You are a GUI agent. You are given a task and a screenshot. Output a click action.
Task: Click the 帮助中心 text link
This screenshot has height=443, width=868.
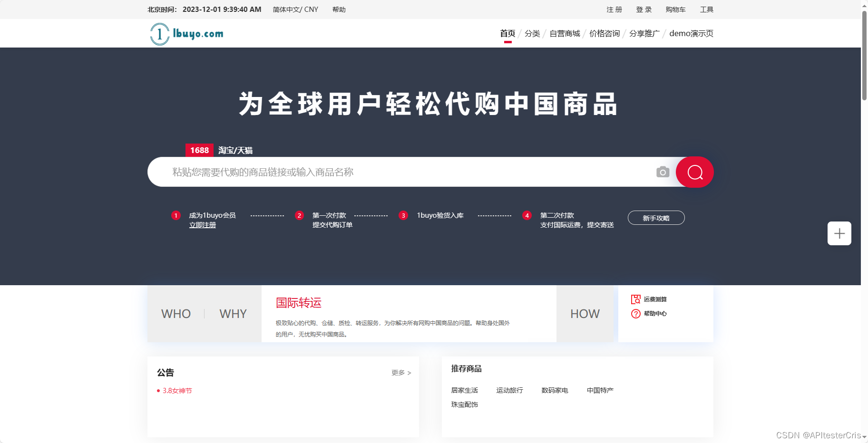tap(655, 314)
